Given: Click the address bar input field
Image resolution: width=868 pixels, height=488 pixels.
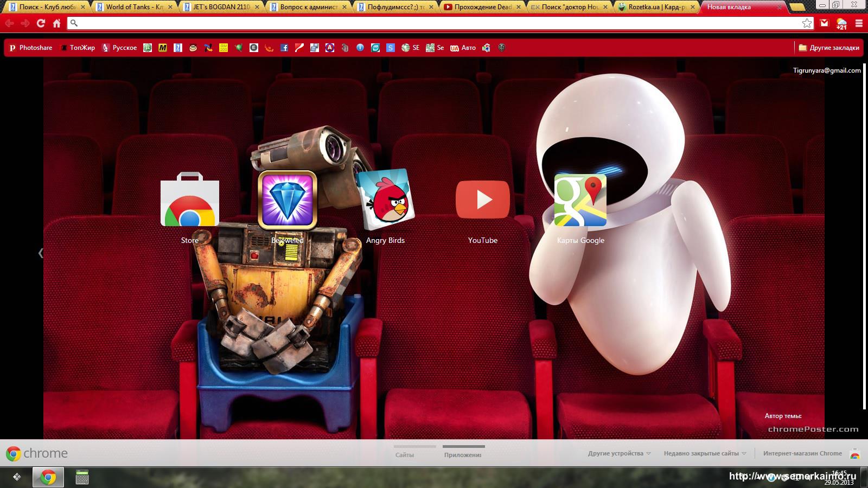Looking at the screenshot, I should pyautogui.click(x=434, y=23).
